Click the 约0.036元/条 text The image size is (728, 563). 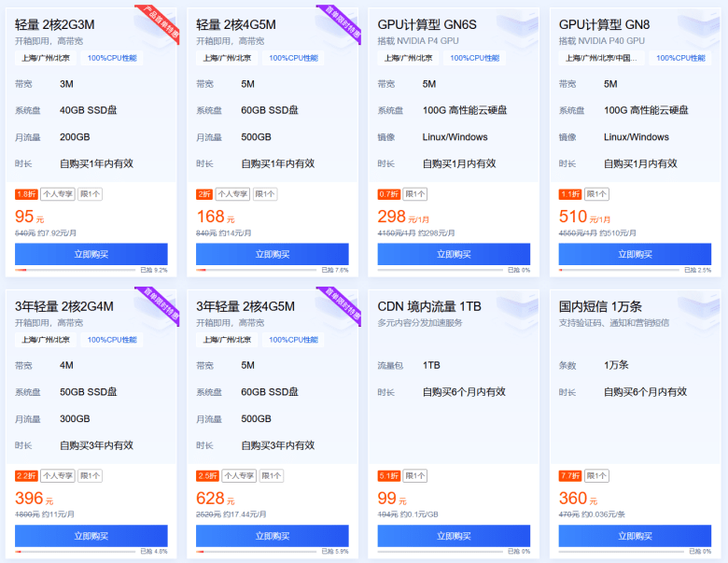(x=604, y=514)
